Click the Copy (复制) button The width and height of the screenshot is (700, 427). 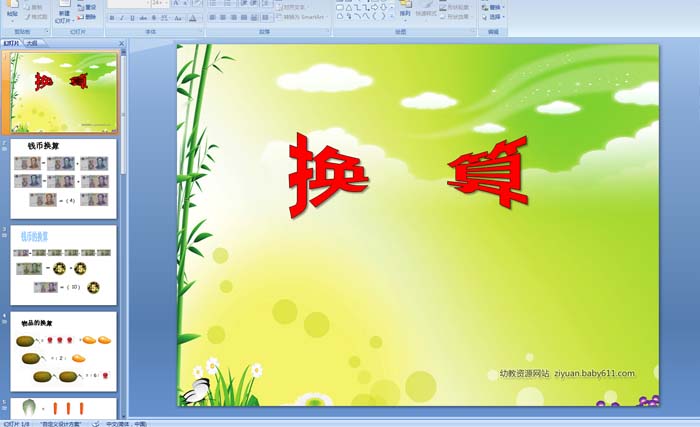pyautogui.click(x=35, y=8)
